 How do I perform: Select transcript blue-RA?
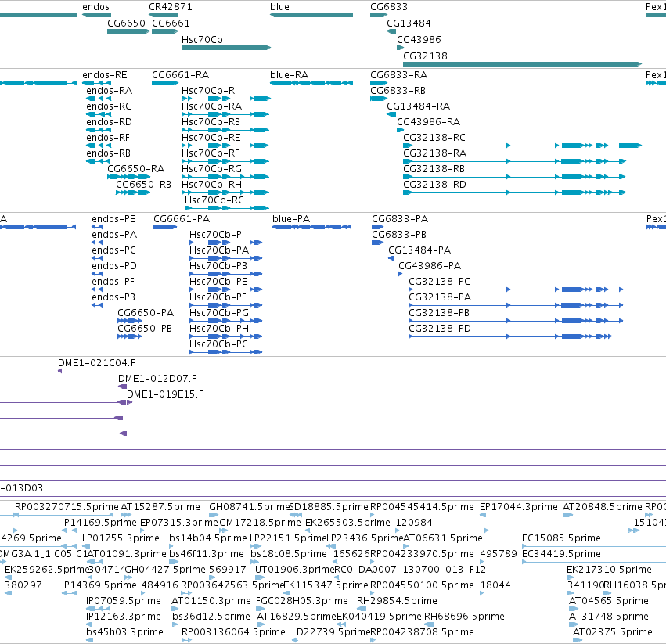click(x=290, y=75)
